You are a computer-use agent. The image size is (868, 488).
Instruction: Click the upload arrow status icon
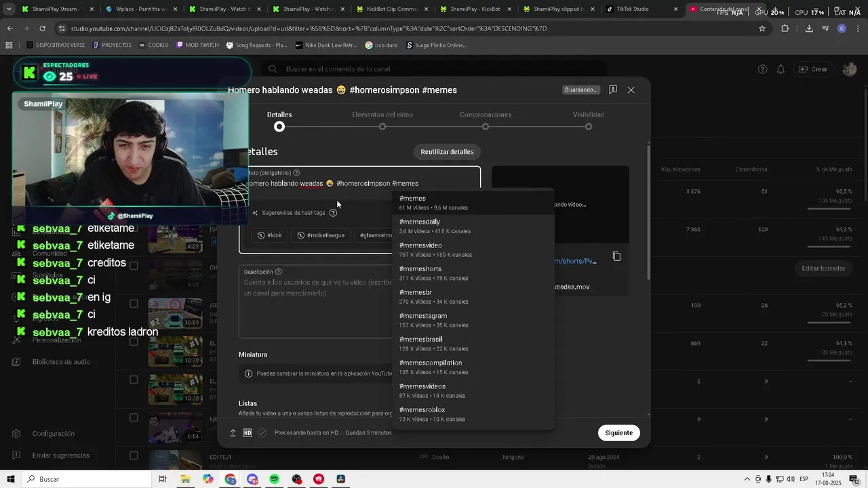[233, 432]
